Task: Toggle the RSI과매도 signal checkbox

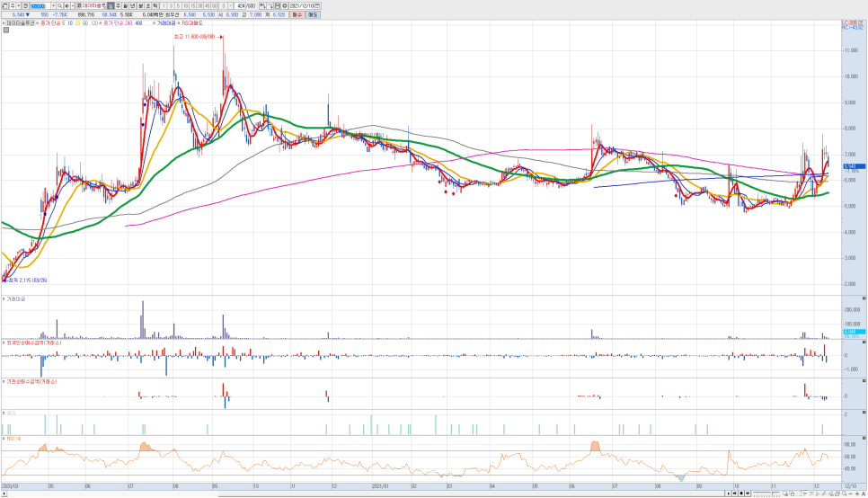Action: (179, 23)
